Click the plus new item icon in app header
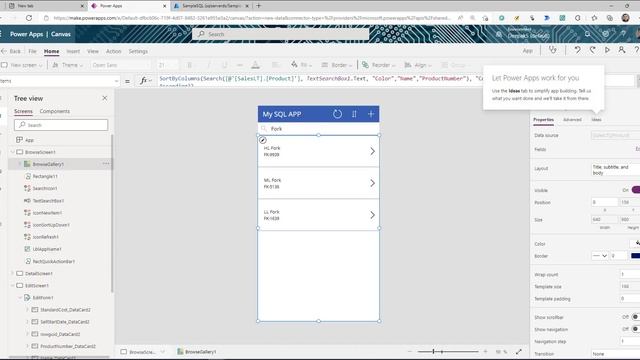The image size is (640, 360). coord(371,114)
